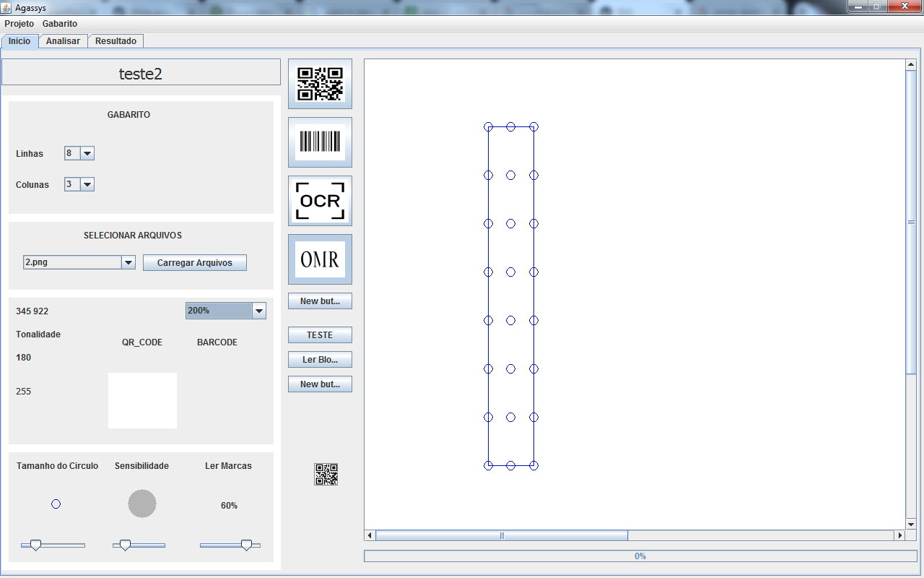Select the QR code scanning tool
Screen dimensions: 924x578
[x=320, y=83]
